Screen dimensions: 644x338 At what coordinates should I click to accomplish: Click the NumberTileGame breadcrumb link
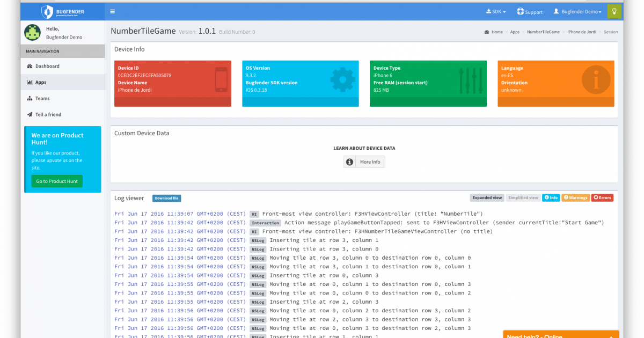pos(543,32)
